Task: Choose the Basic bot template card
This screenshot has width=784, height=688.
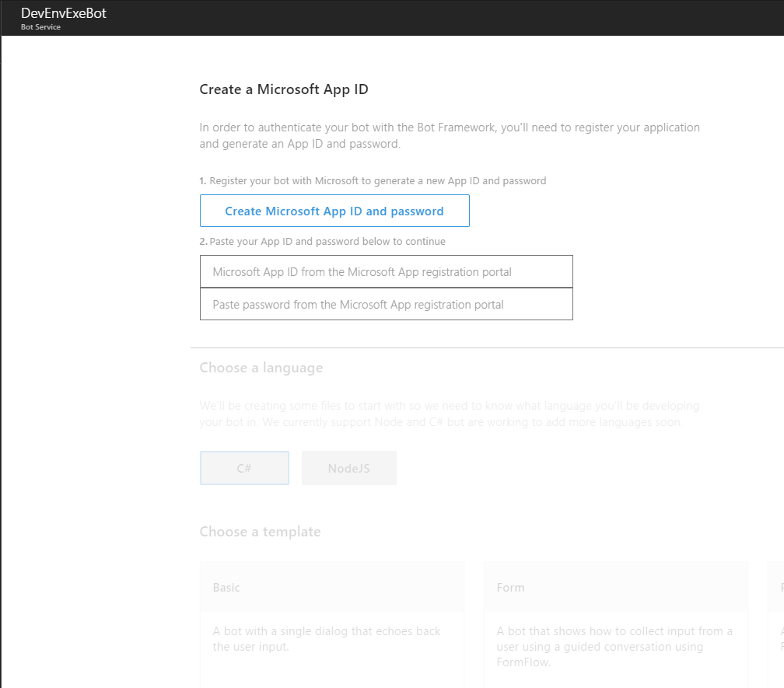Action: [x=332, y=624]
